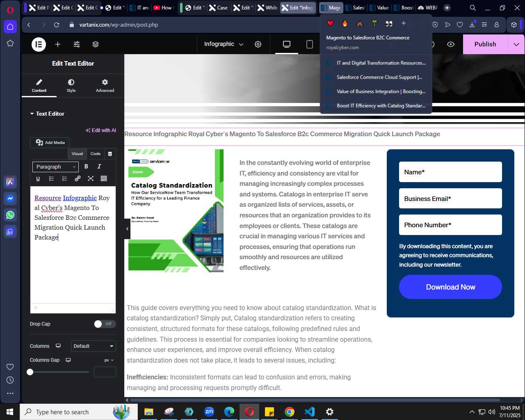Click Edit with AI link
This screenshot has width=525, height=420.
tap(101, 130)
